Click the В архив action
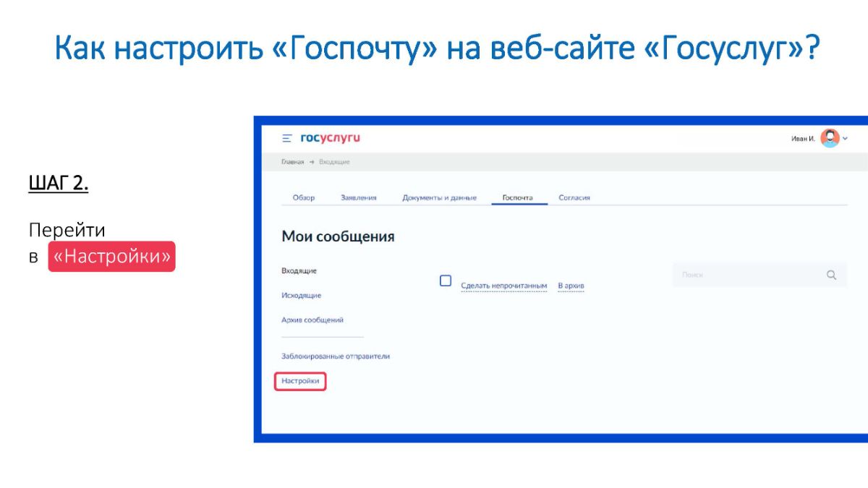868x488 pixels. click(x=571, y=286)
